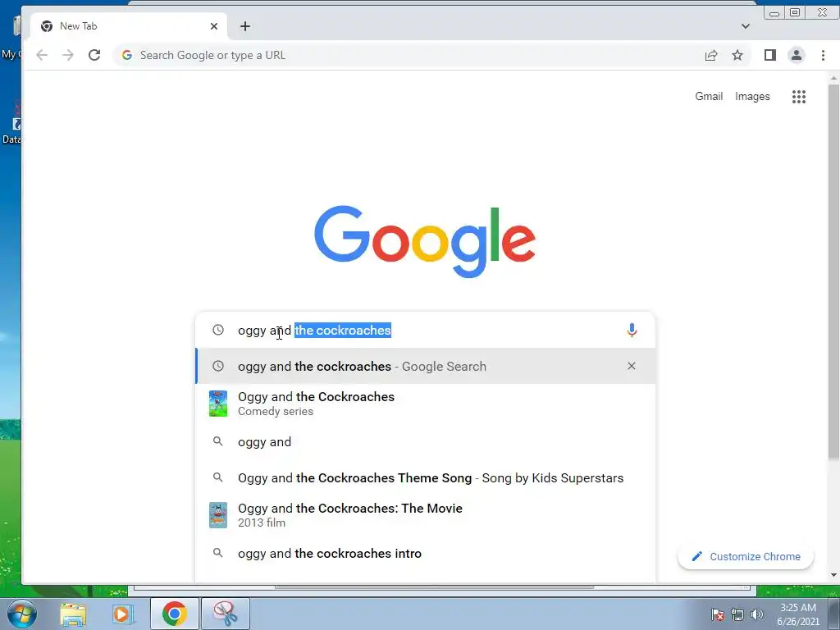This screenshot has width=840, height=630.
Task: Click the browser forward arrow
Action: coord(68,55)
